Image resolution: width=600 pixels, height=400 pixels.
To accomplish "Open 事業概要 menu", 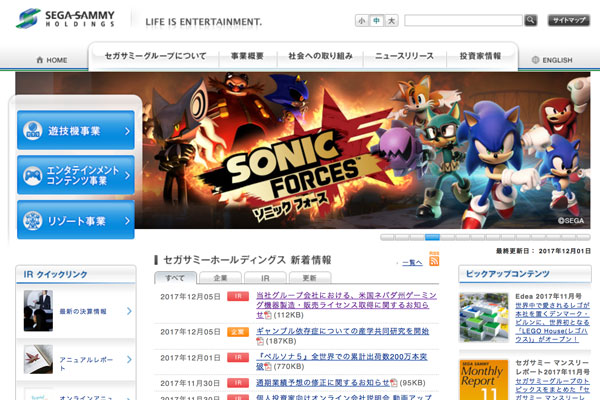I will pyautogui.click(x=247, y=56).
